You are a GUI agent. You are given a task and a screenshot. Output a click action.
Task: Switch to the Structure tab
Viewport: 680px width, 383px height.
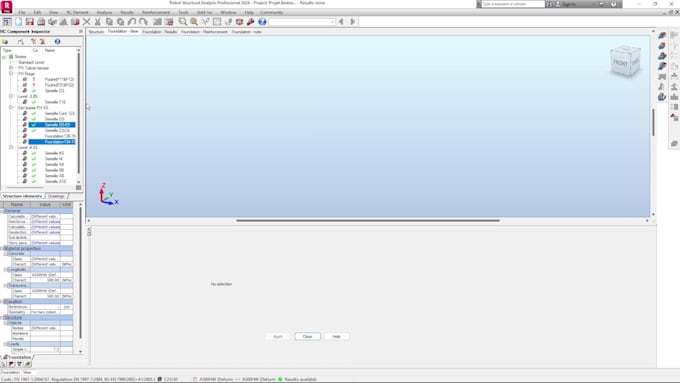pyautogui.click(x=96, y=32)
